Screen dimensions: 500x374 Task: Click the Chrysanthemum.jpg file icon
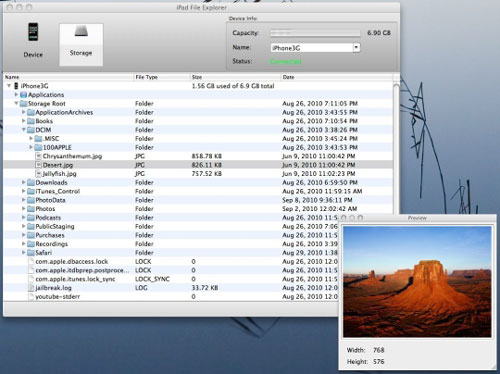click(38, 156)
